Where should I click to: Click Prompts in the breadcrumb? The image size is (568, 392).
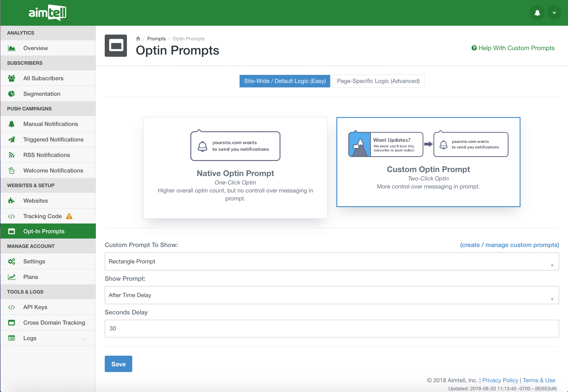pos(156,39)
